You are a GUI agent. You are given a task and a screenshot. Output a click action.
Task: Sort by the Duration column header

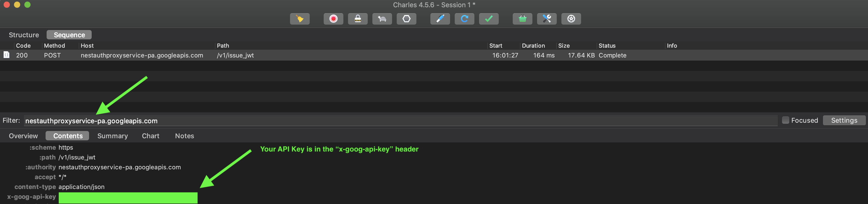pyautogui.click(x=533, y=46)
